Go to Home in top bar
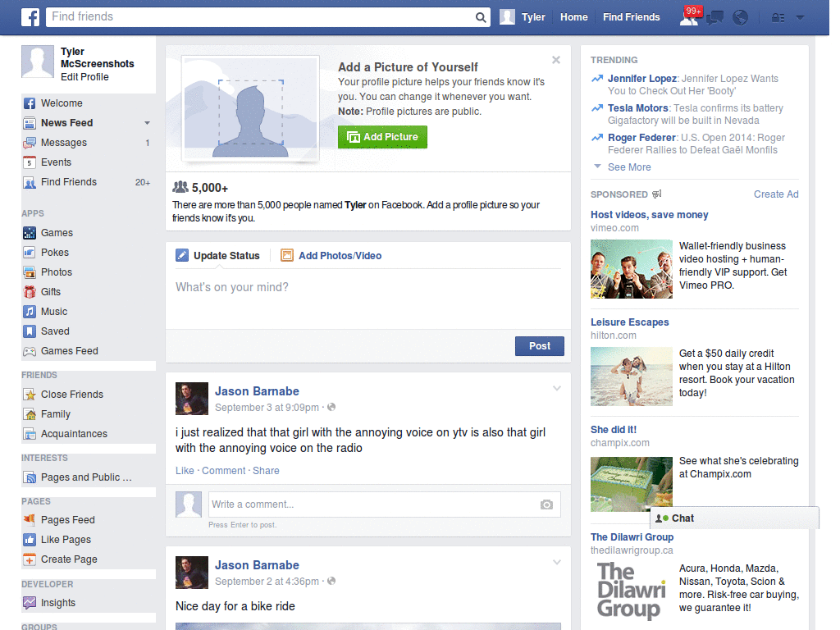The width and height of the screenshot is (840, 630). pos(573,17)
